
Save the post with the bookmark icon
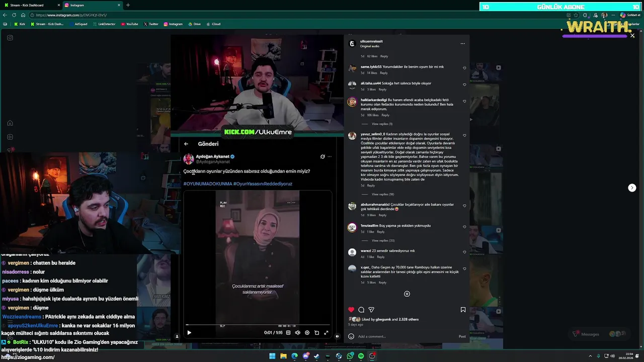[463, 310]
